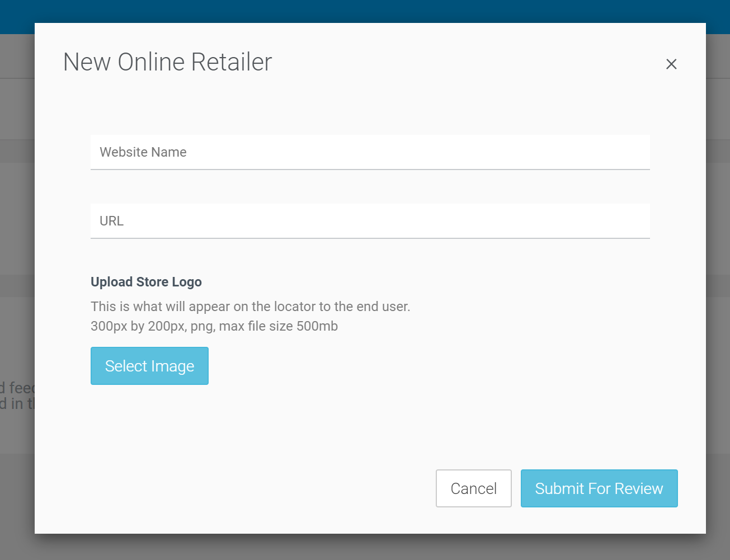Focus the URL text field
730x560 pixels.
370,221
